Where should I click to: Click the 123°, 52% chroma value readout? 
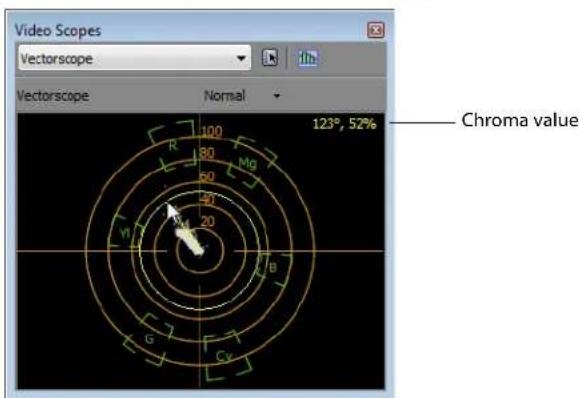pyautogui.click(x=344, y=124)
